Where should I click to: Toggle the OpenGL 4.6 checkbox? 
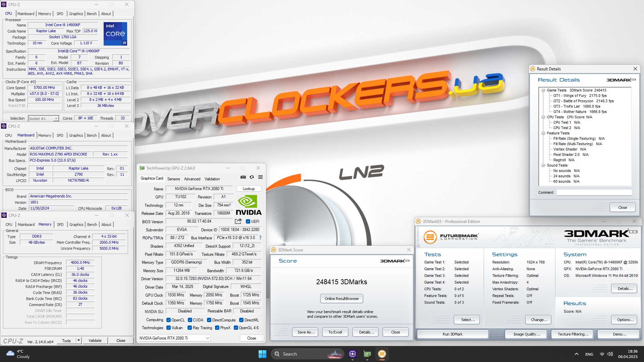[236, 328]
